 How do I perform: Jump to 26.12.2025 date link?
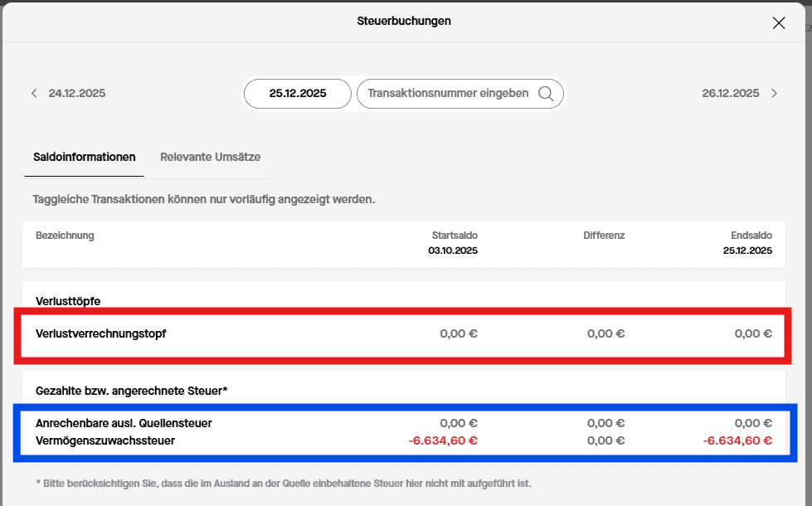click(730, 94)
